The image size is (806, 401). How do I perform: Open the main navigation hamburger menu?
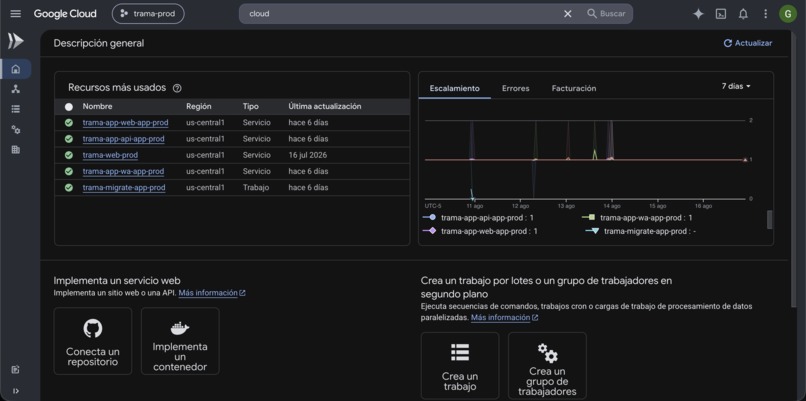click(x=15, y=14)
